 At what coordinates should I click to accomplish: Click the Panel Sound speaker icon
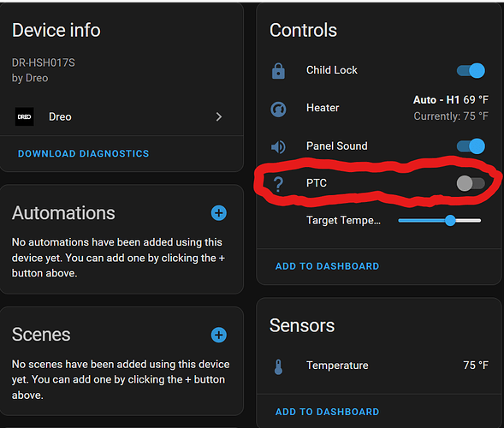point(278,147)
